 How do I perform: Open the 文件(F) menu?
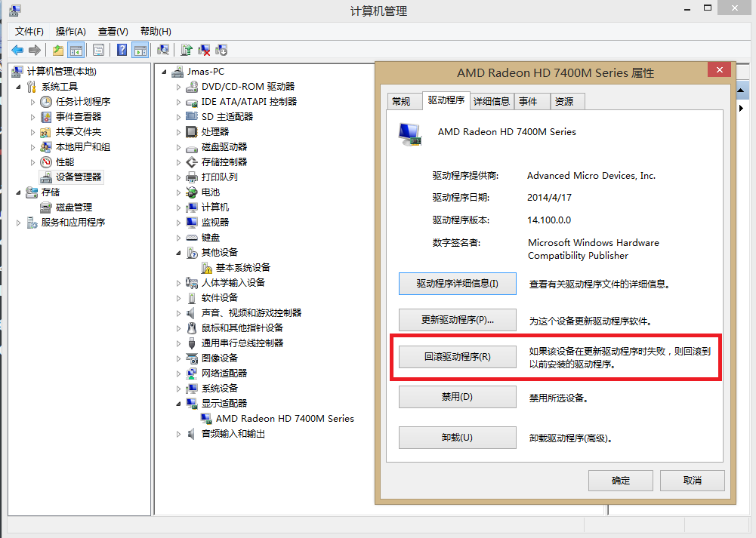pyautogui.click(x=29, y=31)
